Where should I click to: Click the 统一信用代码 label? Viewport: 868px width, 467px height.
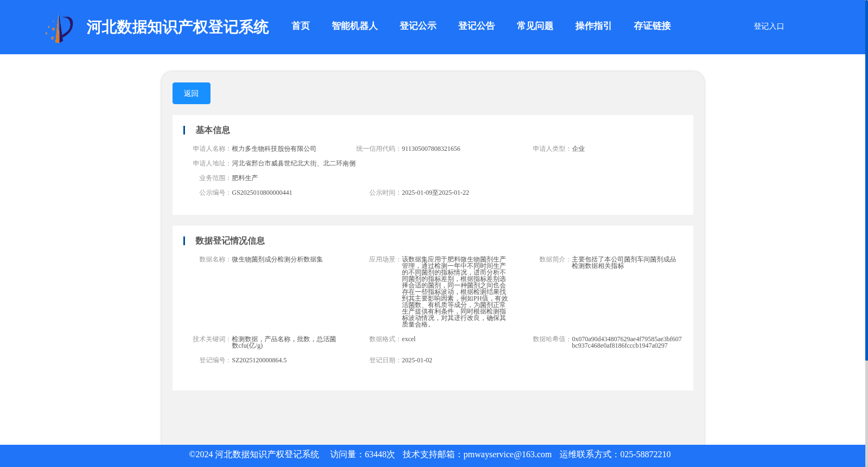pos(379,149)
